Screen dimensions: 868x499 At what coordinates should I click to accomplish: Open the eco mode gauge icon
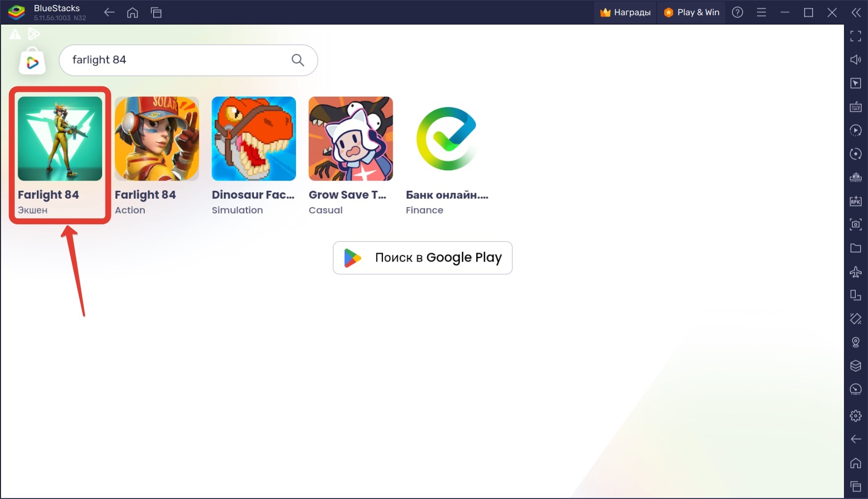point(856,389)
